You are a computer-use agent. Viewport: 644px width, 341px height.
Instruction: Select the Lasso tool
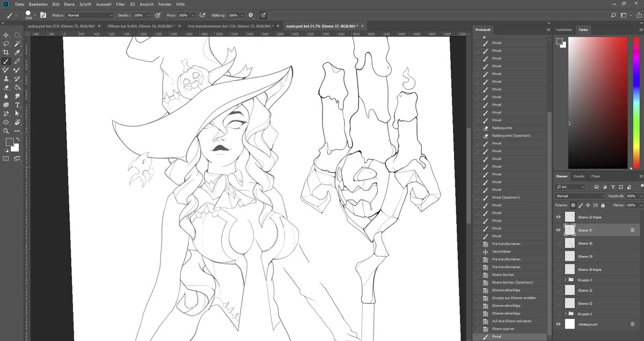[x=6, y=43]
